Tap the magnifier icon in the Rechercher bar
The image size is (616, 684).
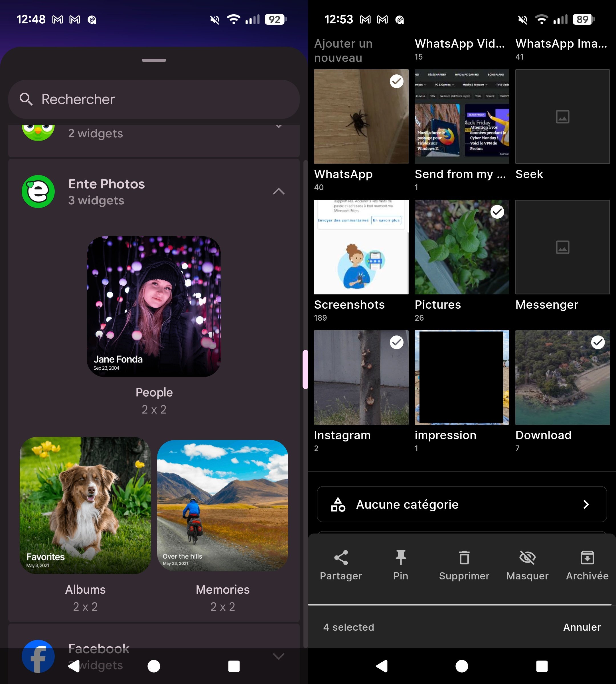27,99
